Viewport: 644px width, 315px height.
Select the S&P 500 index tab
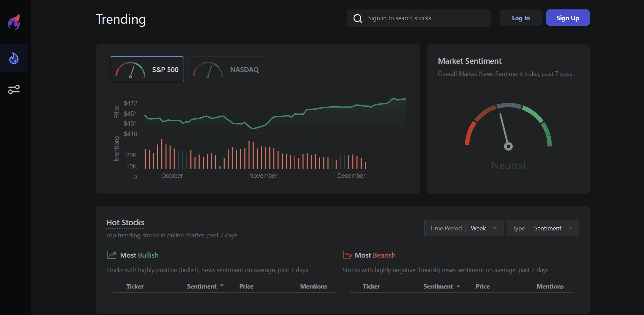click(147, 70)
